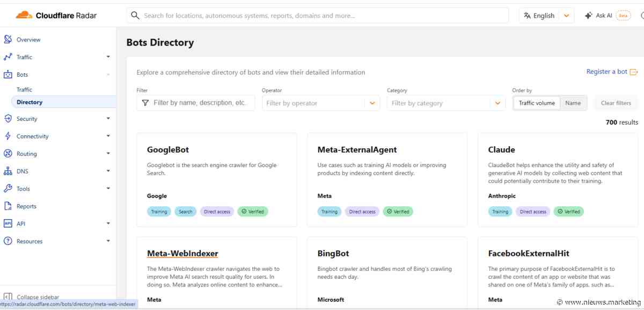Select Directory in the sidebar
The image size is (644, 310).
(30, 102)
